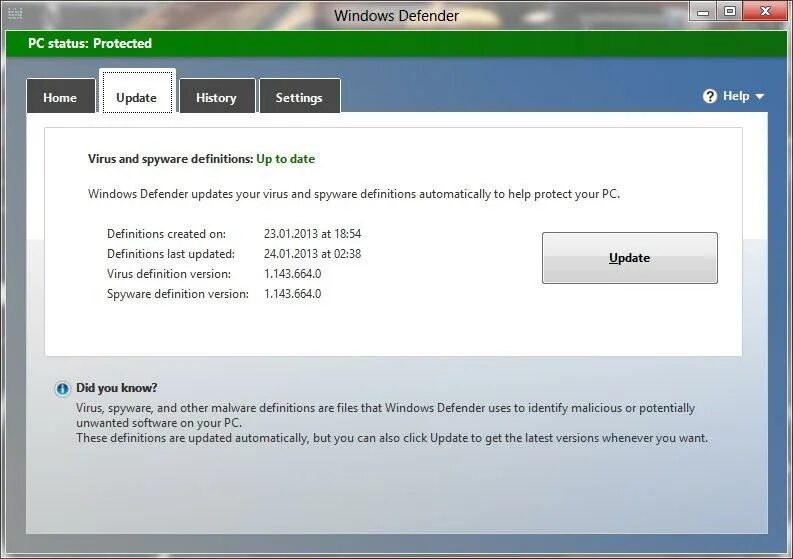Image resolution: width=793 pixels, height=559 pixels.
Task: Go to the Settings tab
Action: pos(299,97)
